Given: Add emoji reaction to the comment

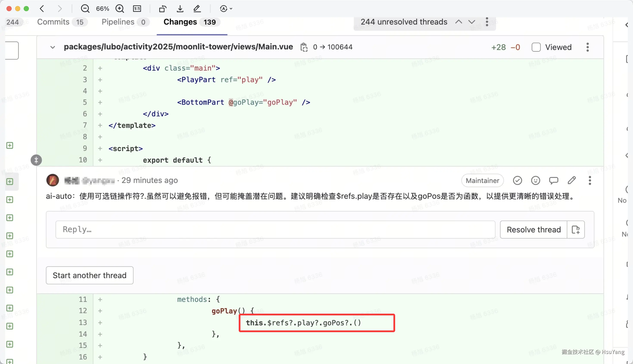Looking at the screenshot, I should pos(535,180).
